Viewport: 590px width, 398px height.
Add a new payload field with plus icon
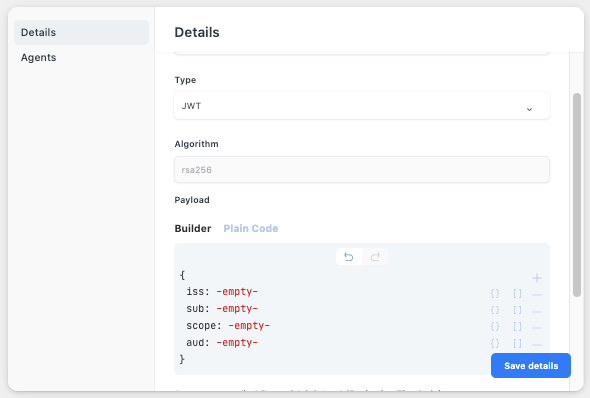[537, 278]
